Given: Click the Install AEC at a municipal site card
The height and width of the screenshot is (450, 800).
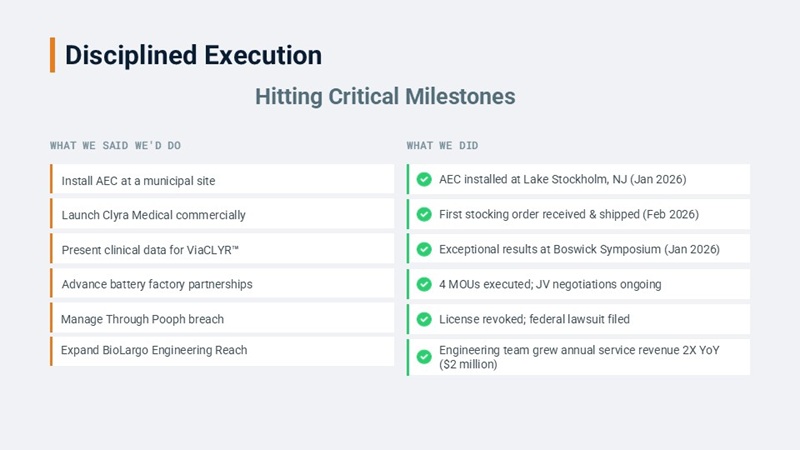Looking at the screenshot, I should click(x=222, y=180).
